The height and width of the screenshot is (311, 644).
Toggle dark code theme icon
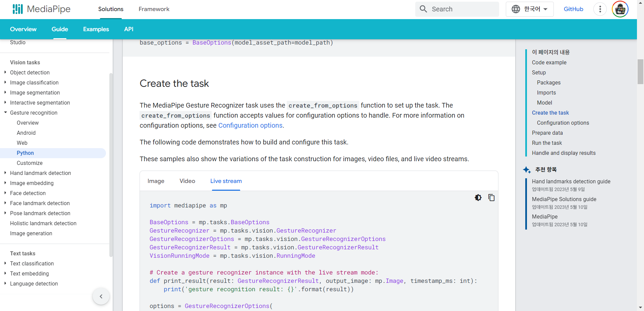tap(478, 198)
